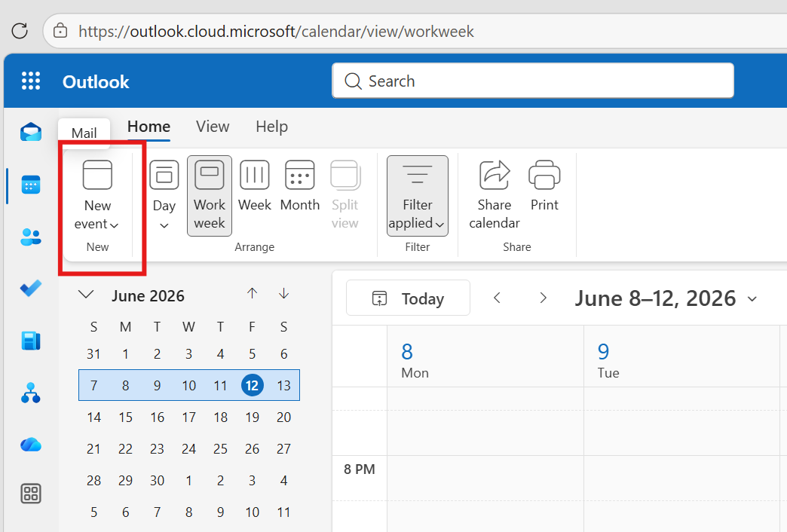Open OneDrive cloud icon in sidebar
Screen dimensions: 787x532
[31, 445]
